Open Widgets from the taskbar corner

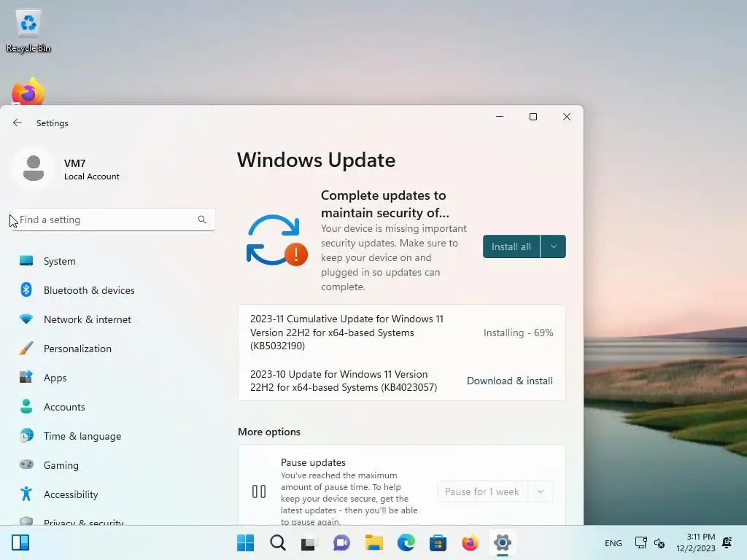coord(20,542)
